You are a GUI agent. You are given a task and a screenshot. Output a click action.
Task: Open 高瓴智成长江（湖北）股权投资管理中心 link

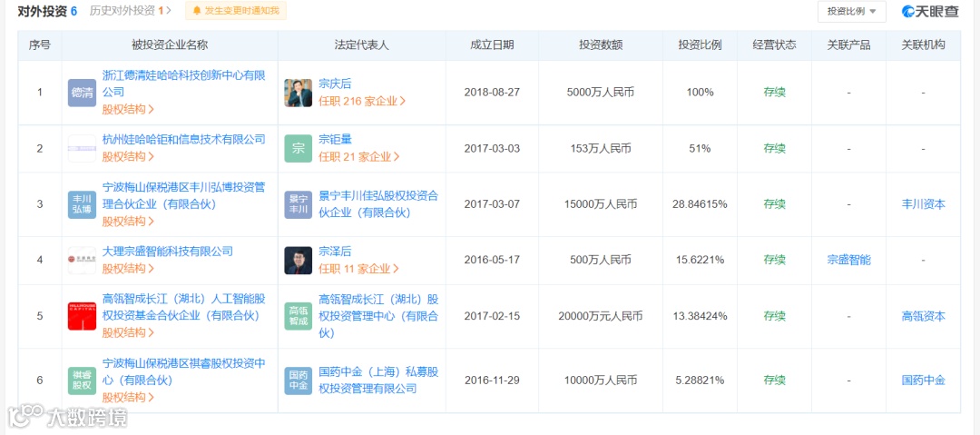pyautogui.click(x=378, y=316)
